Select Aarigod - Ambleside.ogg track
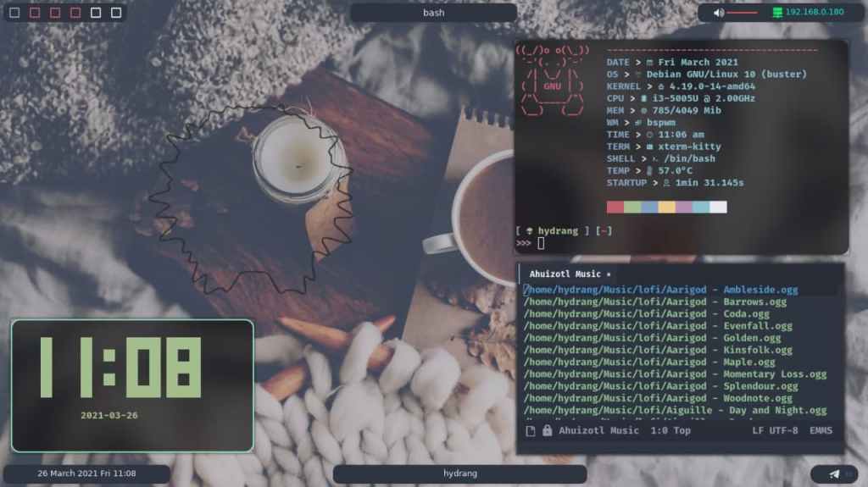The height and width of the screenshot is (487, 868). 660,290
